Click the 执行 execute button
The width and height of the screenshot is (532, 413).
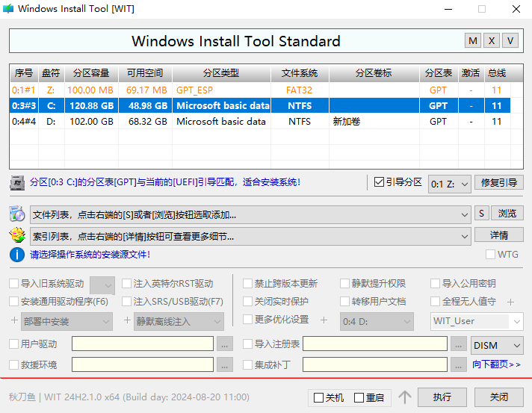point(442,397)
